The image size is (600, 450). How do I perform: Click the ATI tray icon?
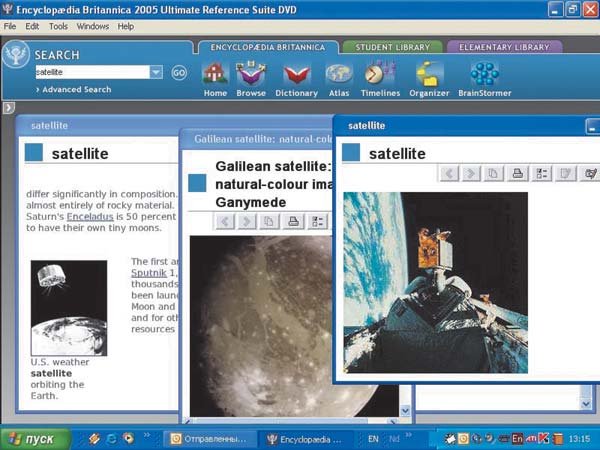click(x=530, y=439)
